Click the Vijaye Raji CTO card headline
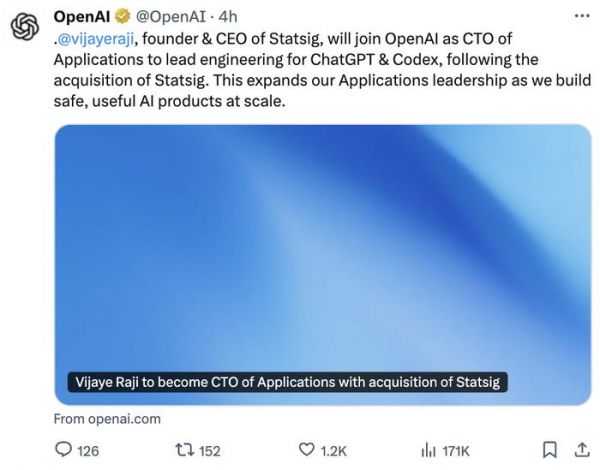This screenshot has width=600, height=470. (x=289, y=382)
